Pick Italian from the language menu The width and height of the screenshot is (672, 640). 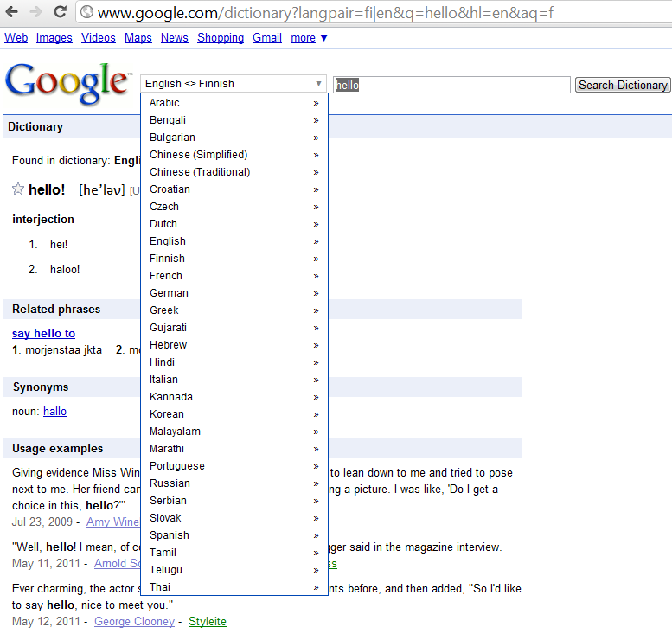(234, 380)
